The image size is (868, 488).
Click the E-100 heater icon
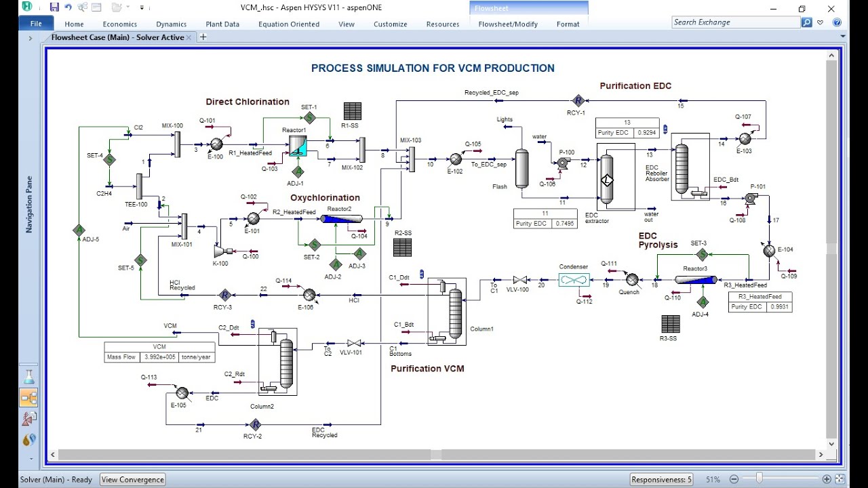[216, 144]
